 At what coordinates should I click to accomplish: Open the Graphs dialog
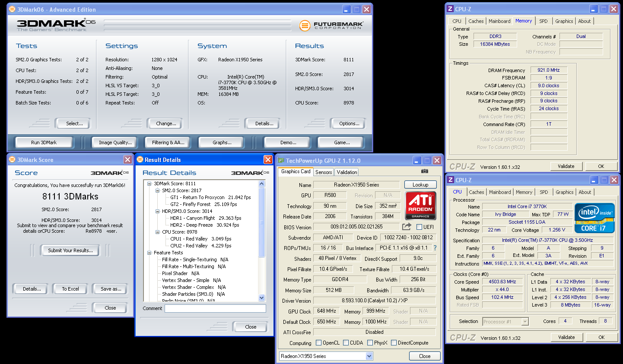[222, 142]
